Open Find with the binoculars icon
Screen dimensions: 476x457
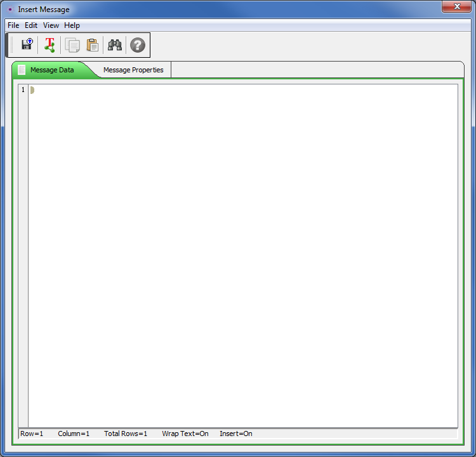click(x=115, y=45)
